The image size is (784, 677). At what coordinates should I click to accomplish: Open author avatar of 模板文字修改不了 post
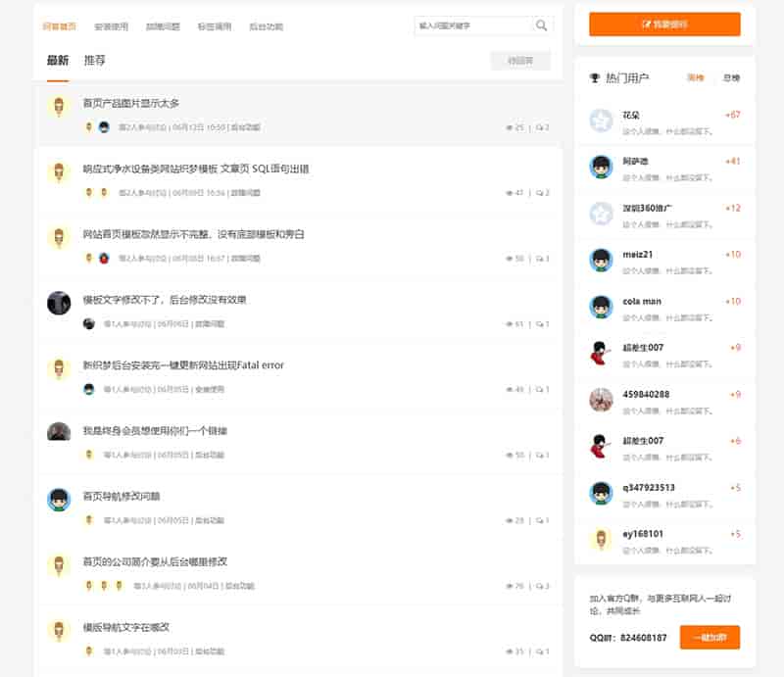[59, 303]
